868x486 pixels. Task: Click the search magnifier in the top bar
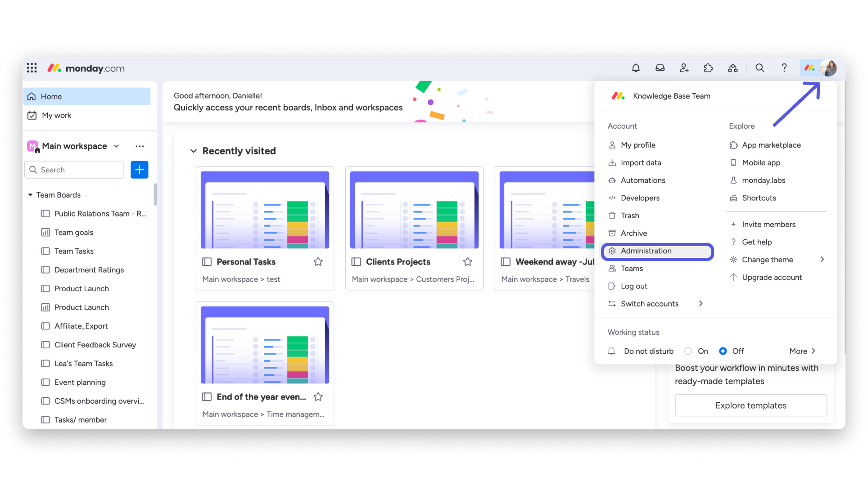[760, 68]
